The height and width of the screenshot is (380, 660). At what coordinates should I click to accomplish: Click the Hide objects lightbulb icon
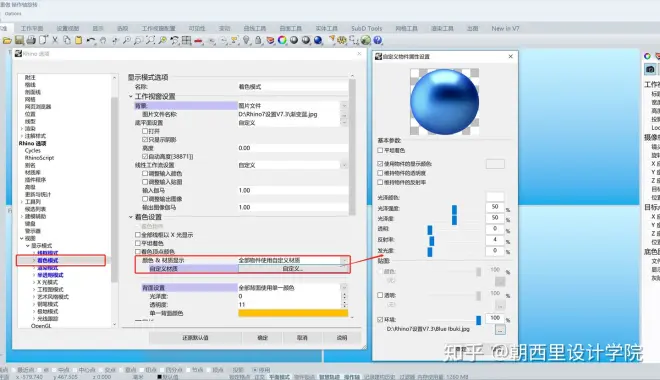point(246,40)
